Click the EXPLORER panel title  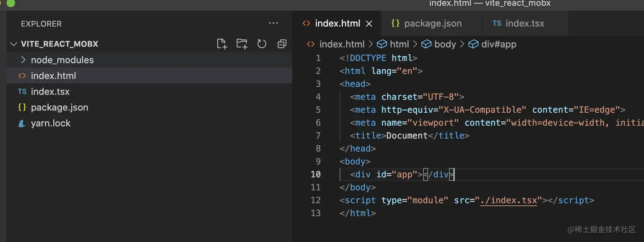41,24
